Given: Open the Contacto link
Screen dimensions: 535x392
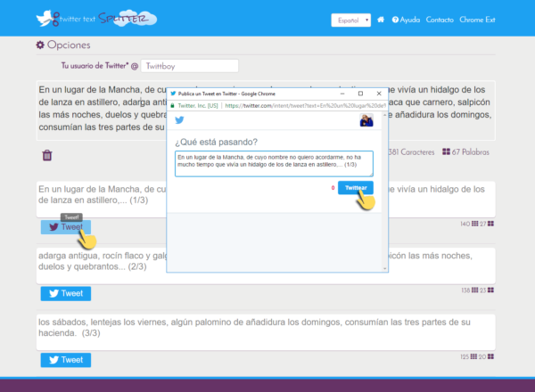Looking at the screenshot, I should (440, 20).
